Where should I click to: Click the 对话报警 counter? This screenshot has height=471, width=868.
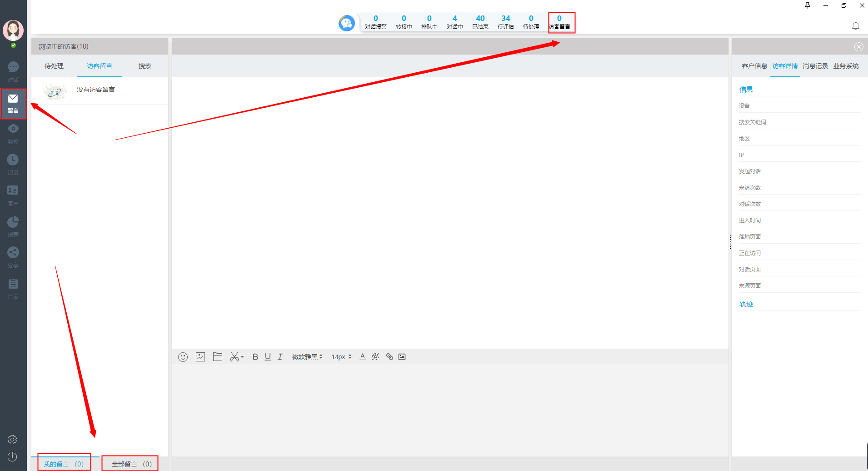376,22
